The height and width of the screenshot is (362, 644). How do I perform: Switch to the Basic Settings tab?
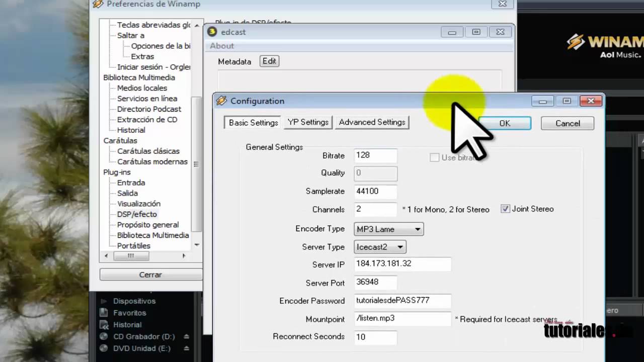(253, 123)
